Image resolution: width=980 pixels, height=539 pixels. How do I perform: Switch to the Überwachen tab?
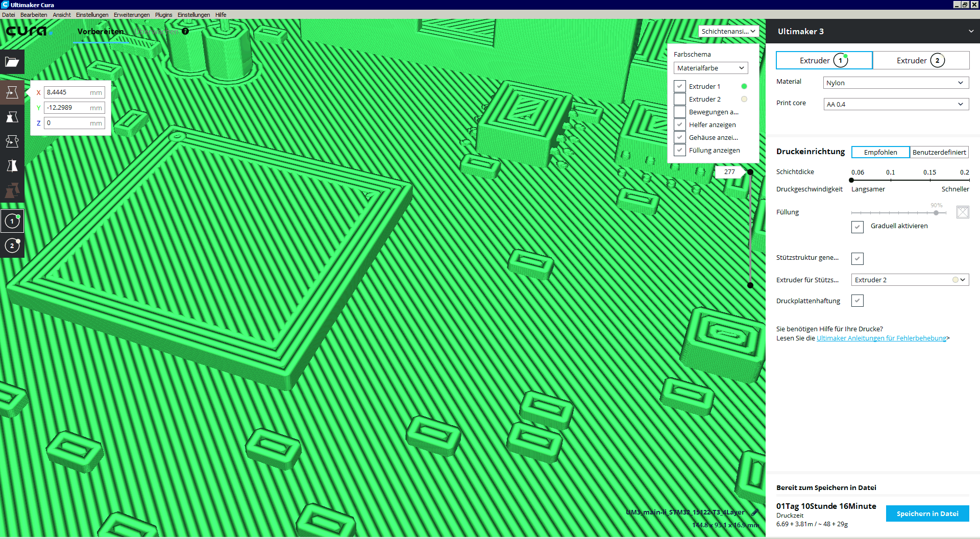point(157,32)
